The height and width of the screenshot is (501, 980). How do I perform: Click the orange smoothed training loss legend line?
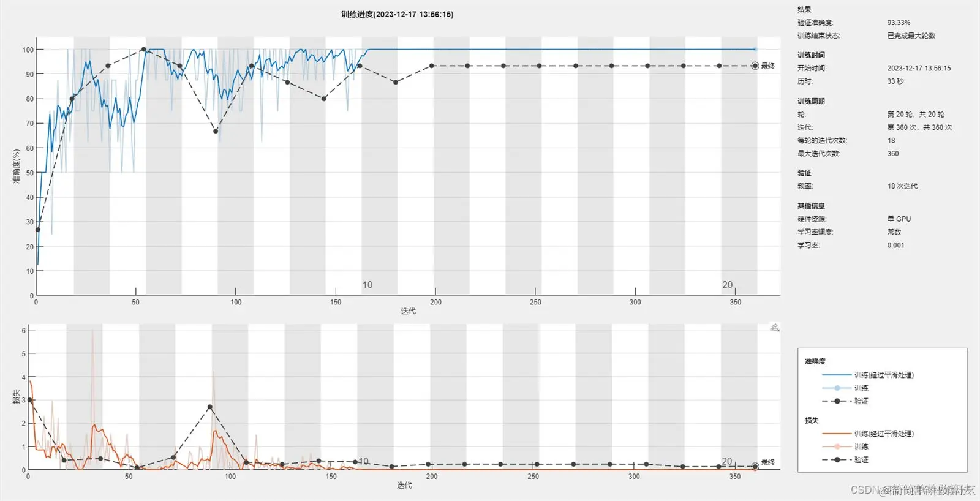pos(837,434)
